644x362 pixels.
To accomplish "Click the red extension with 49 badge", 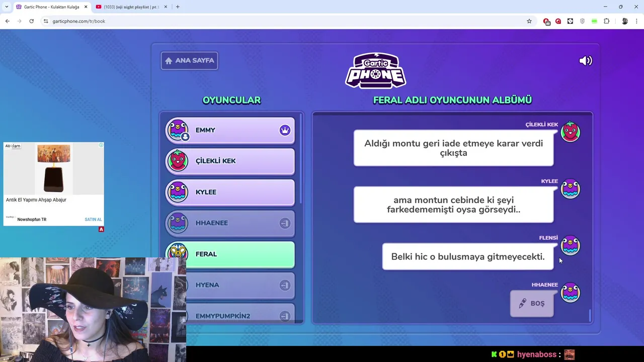I will pyautogui.click(x=546, y=21).
